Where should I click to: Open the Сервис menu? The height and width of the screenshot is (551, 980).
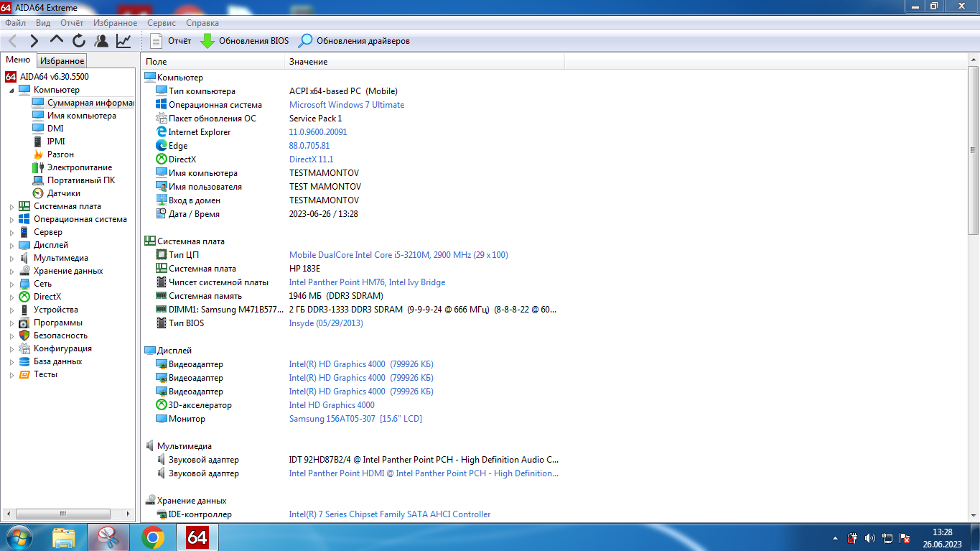[x=162, y=23]
